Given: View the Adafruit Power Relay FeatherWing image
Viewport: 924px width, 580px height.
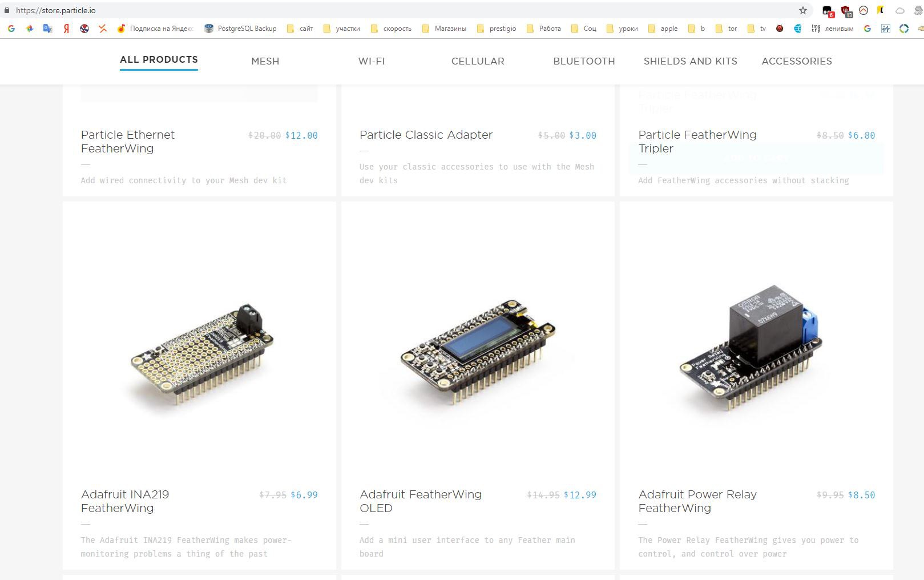Looking at the screenshot, I should (752, 347).
